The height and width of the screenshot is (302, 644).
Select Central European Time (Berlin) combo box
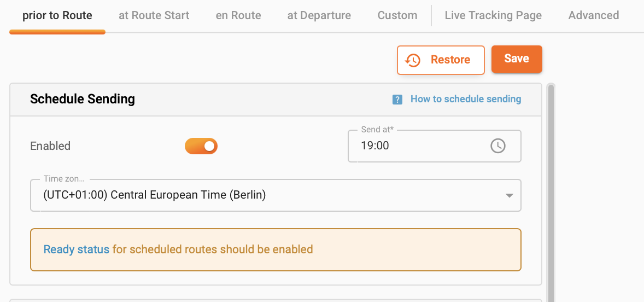268,195
